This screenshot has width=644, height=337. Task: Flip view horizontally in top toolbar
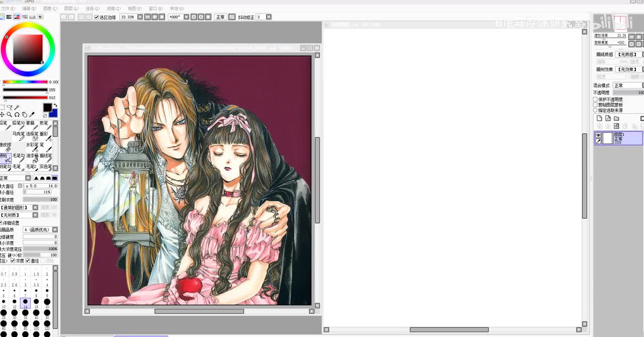coord(232,17)
